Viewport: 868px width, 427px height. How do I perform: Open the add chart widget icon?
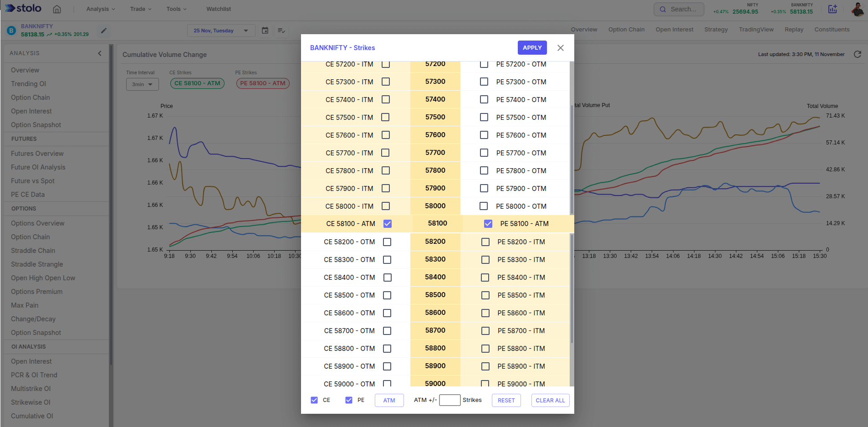click(832, 9)
